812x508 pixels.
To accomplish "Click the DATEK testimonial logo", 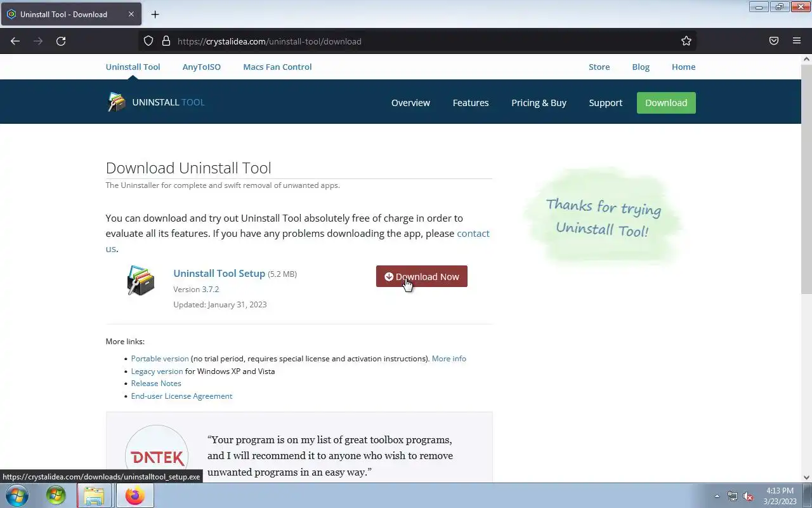I will [x=157, y=454].
